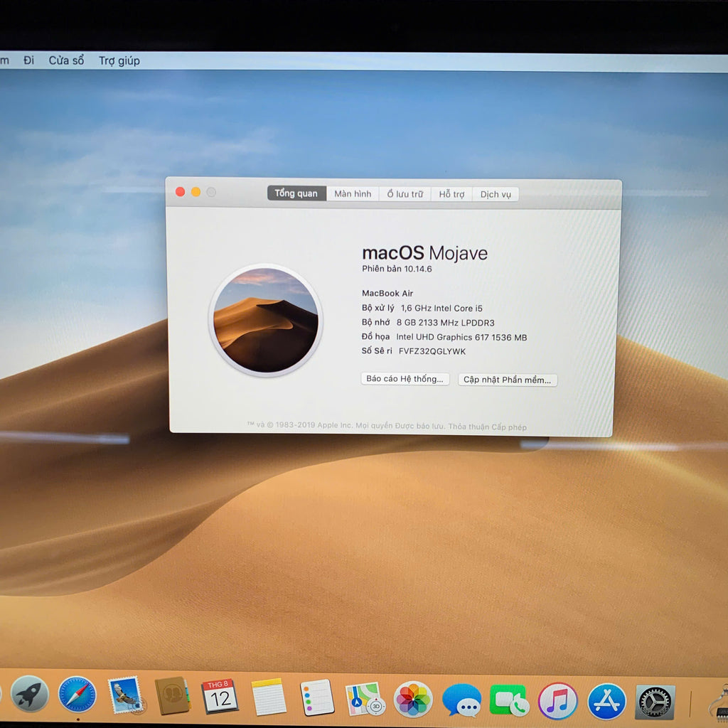Switch to the Màn hình tab

(353, 193)
